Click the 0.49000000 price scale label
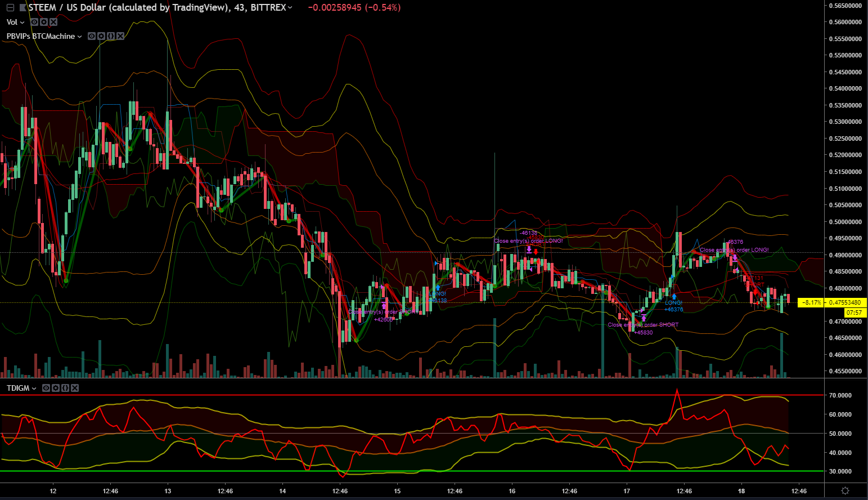868x500 pixels. [x=845, y=255]
